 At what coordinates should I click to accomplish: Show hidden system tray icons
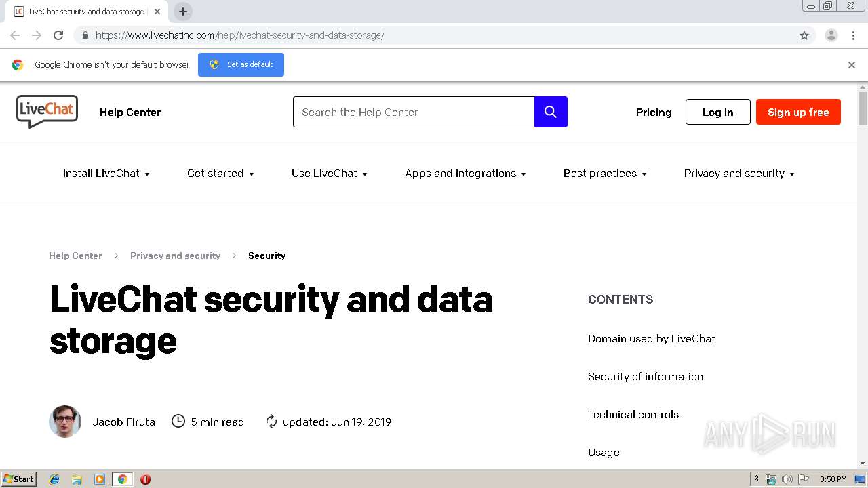tap(756, 479)
